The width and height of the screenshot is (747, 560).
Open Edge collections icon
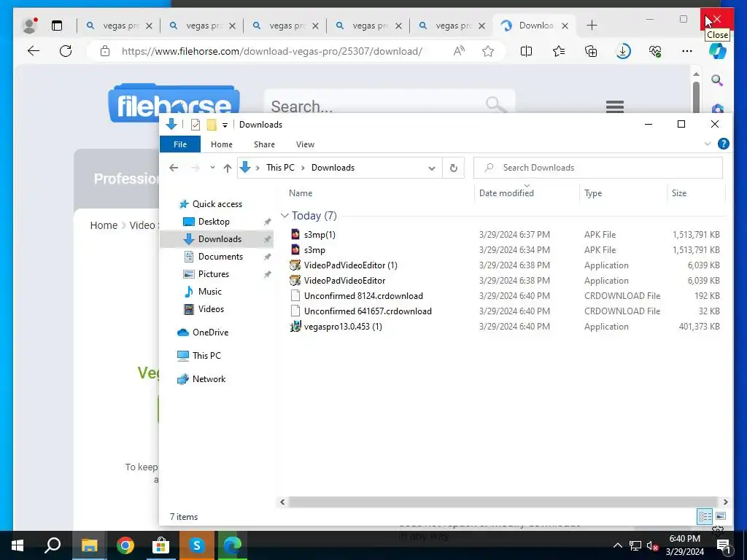click(591, 51)
